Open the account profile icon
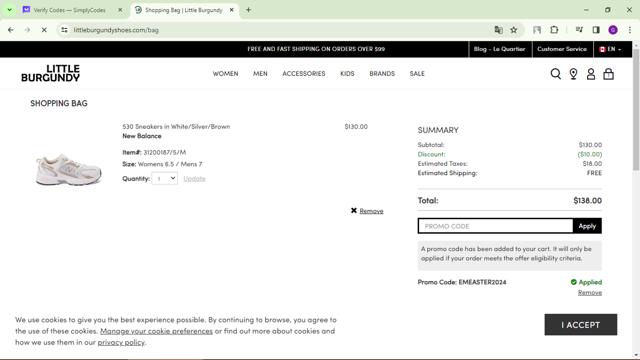640x360 pixels. 591,74
